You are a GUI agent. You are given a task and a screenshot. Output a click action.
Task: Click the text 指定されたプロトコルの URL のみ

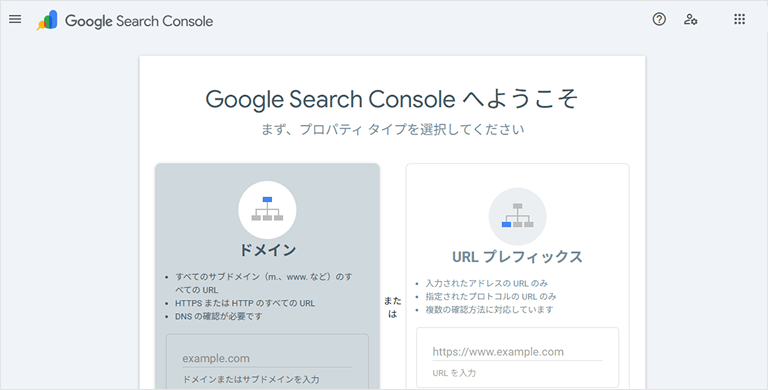pos(491,297)
